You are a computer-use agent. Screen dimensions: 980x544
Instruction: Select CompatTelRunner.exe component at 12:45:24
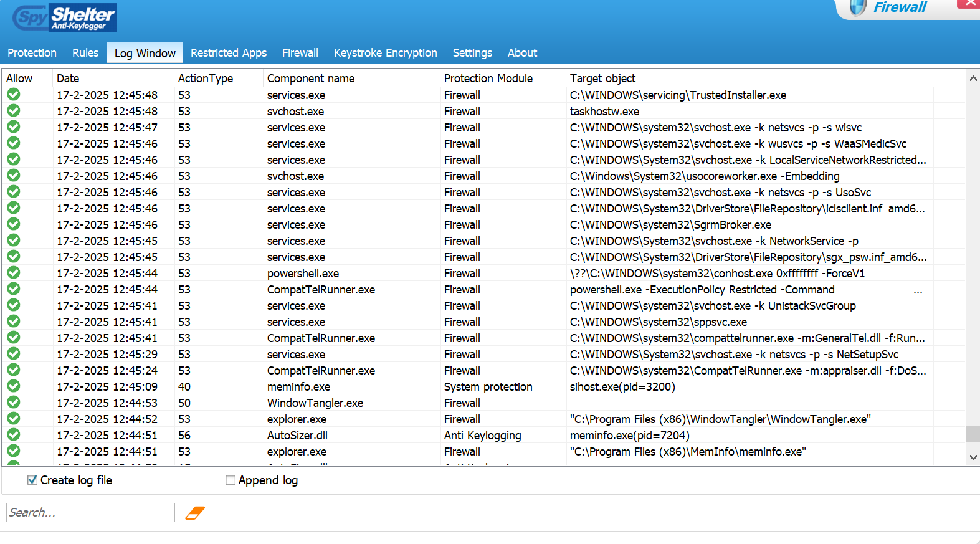click(x=321, y=370)
